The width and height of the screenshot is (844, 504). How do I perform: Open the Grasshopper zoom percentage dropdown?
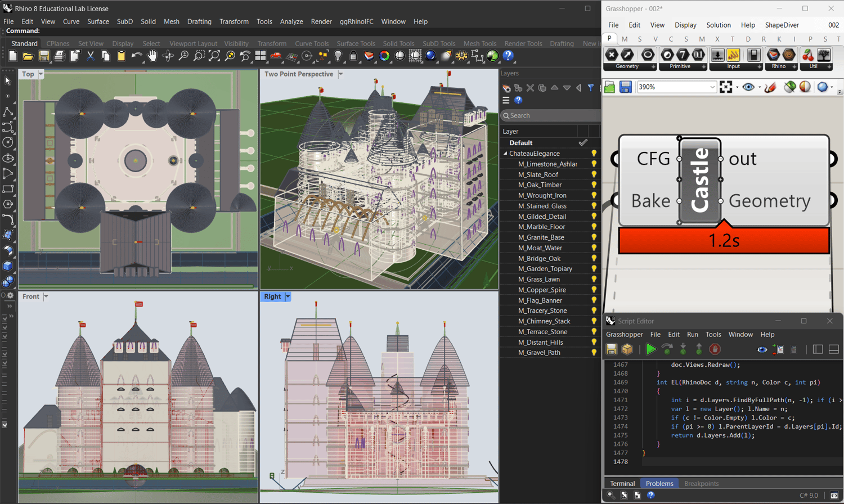click(x=712, y=87)
